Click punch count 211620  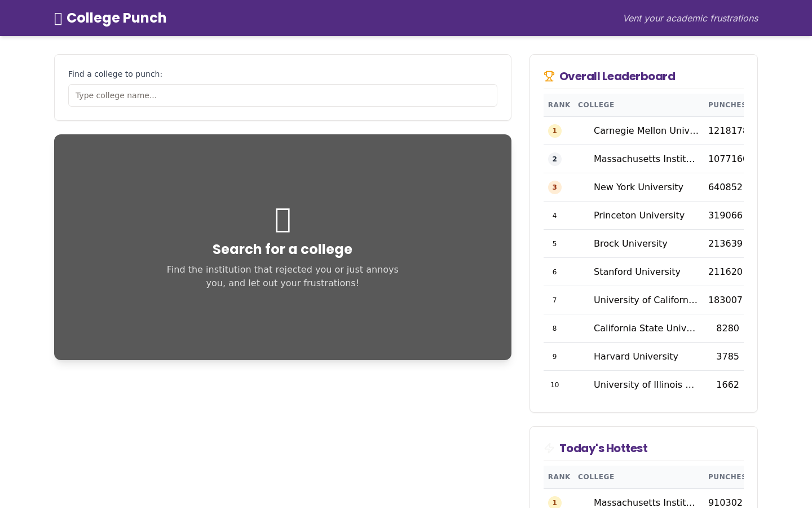[x=725, y=272]
